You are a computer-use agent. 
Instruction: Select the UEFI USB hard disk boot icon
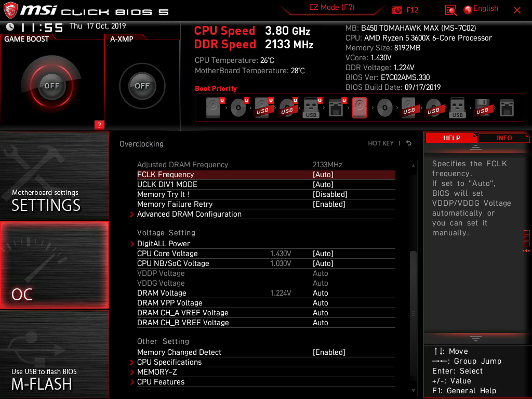coord(263,108)
